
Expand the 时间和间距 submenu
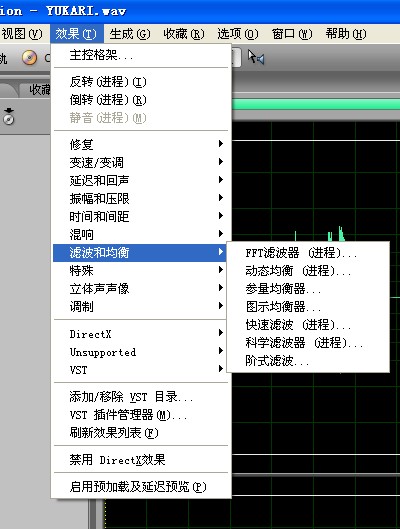point(142,217)
